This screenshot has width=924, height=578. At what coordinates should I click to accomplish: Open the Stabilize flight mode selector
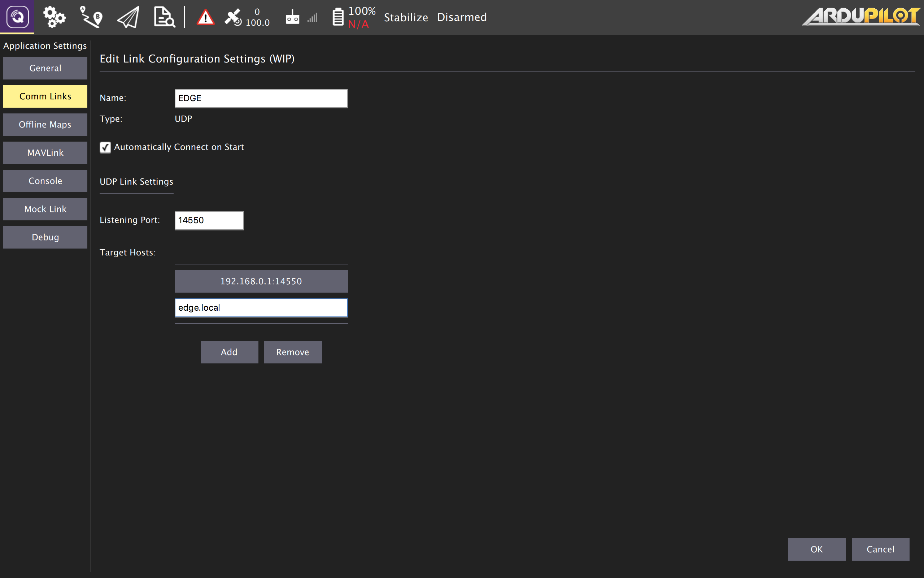[x=406, y=17]
